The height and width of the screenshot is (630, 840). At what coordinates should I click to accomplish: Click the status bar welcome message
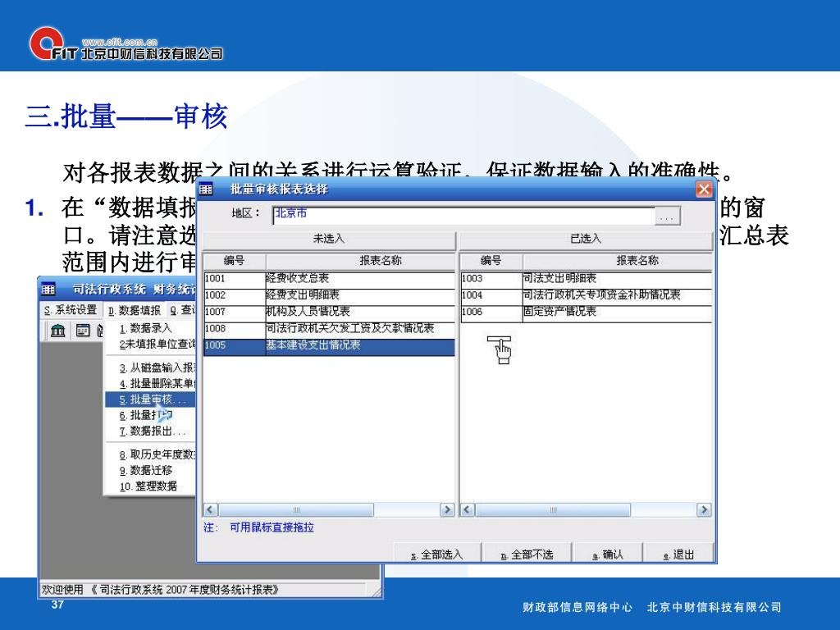161,590
